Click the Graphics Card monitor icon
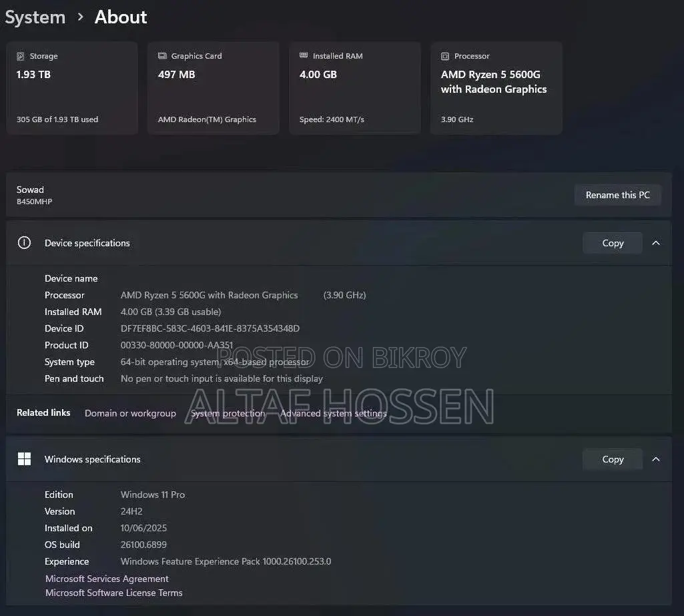The height and width of the screenshot is (616, 684). tap(162, 55)
